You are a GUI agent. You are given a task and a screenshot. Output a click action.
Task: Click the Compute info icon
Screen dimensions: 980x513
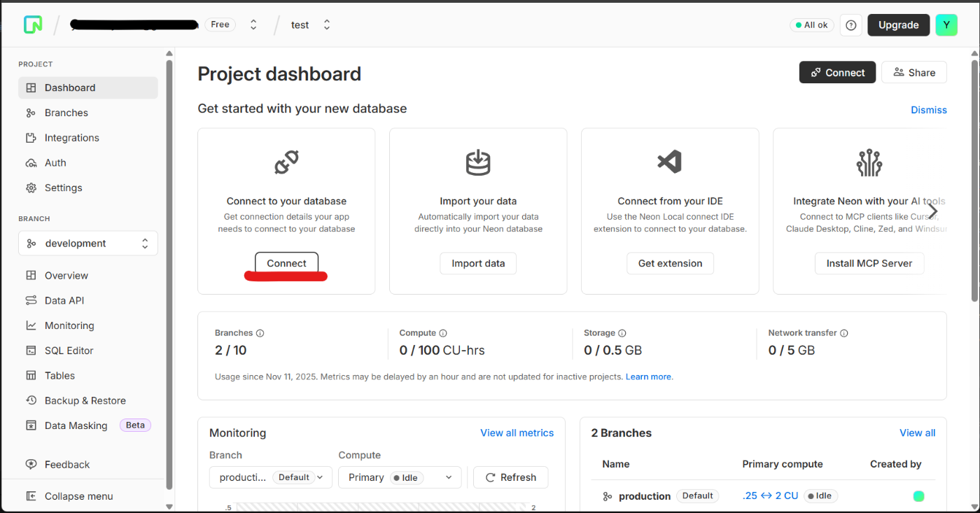pos(443,333)
